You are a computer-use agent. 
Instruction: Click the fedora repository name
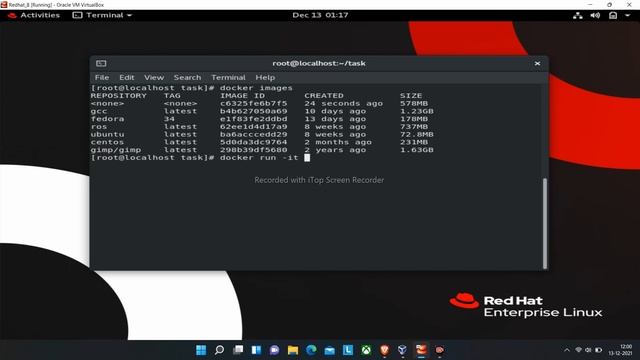[x=107, y=119]
